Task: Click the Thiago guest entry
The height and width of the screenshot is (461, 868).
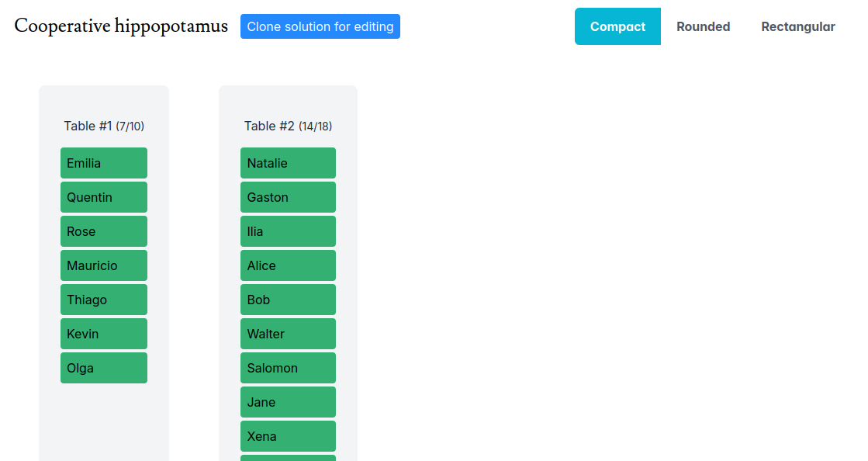Action: click(104, 300)
